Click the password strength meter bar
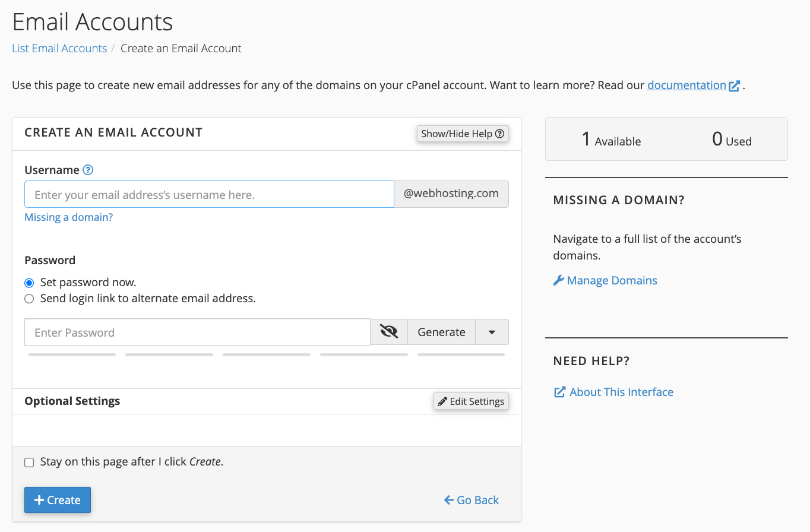The image size is (810, 532). tap(266, 354)
